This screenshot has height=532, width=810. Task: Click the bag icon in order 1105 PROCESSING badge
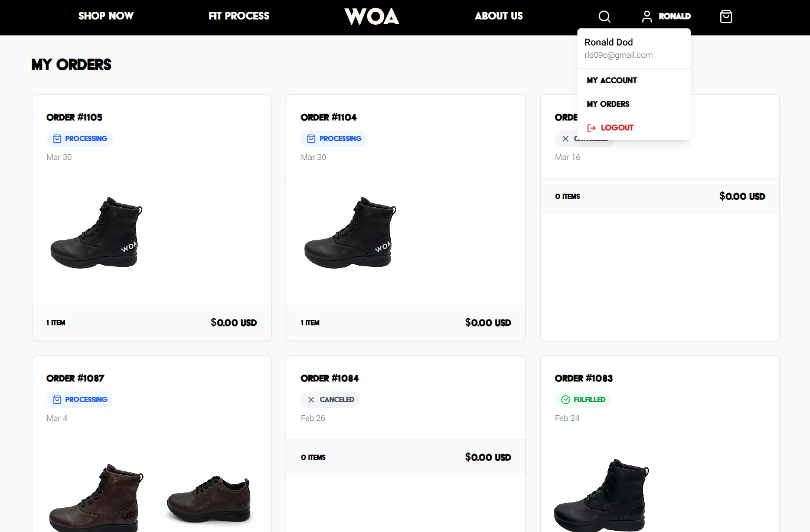(x=57, y=138)
